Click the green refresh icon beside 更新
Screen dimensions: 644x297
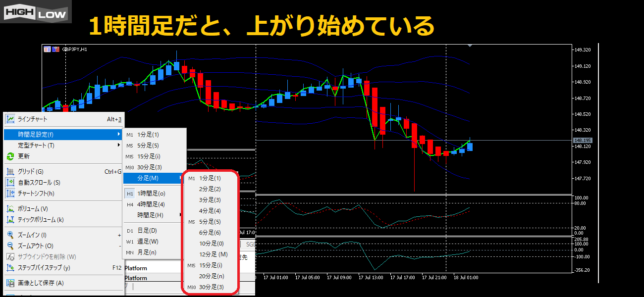pos(10,156)
